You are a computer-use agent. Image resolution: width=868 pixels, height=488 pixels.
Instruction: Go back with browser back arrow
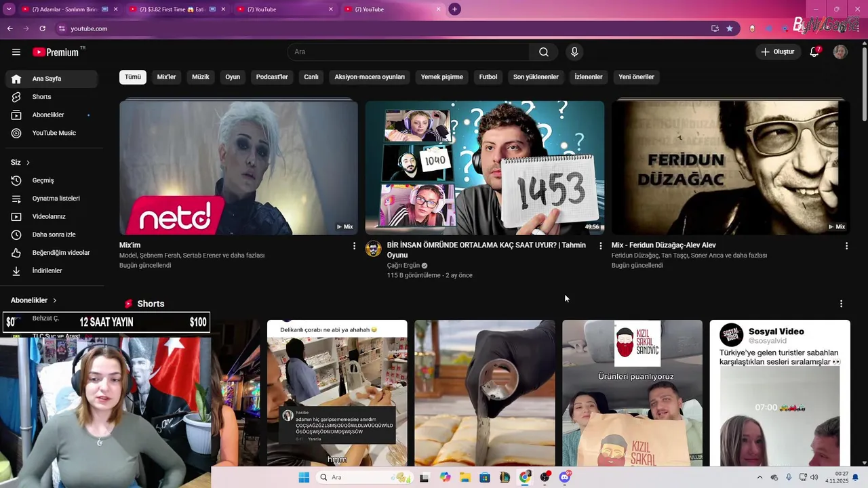click(x=9, y=28)
